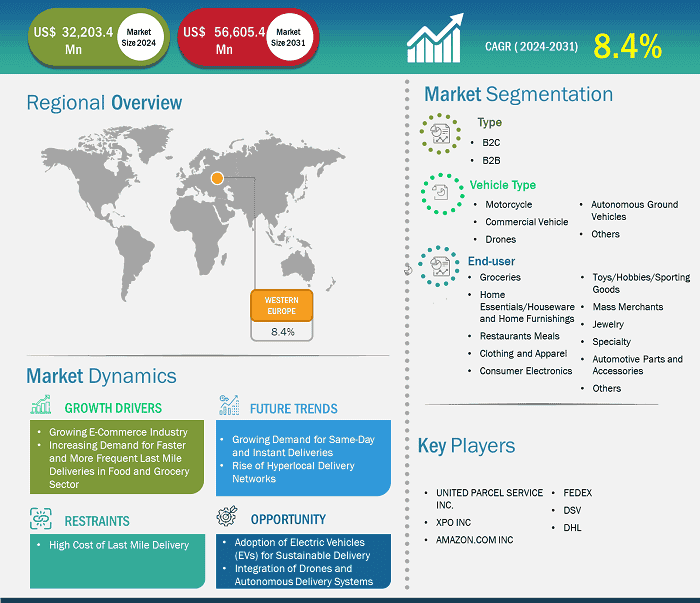
Task: Click the B2C bullet item
Action: pos(491,142)
